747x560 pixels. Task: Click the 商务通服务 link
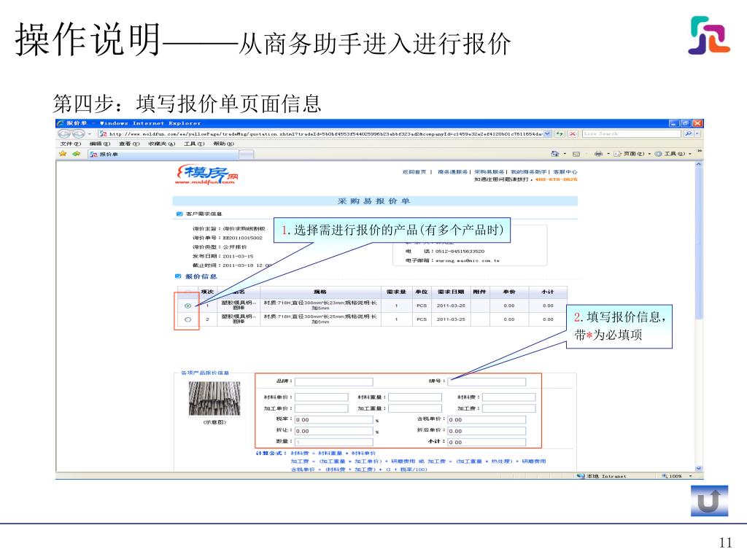pyautogui.click(x=452, y=172)
